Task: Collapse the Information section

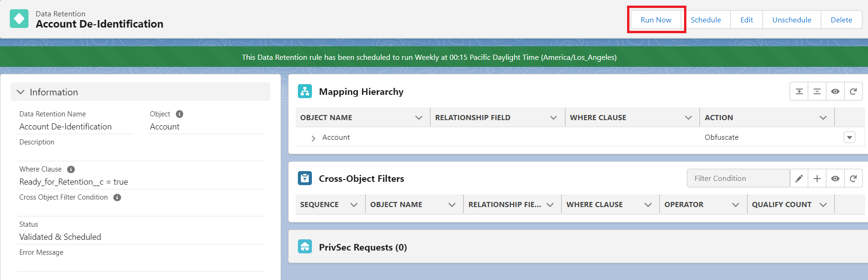Action: [x=21, y=92]
